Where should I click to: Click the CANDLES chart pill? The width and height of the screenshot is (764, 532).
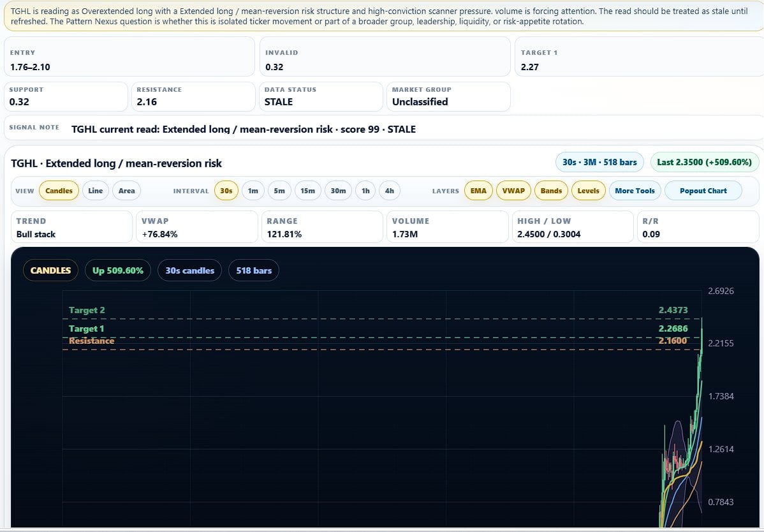(x=50, y=270)
